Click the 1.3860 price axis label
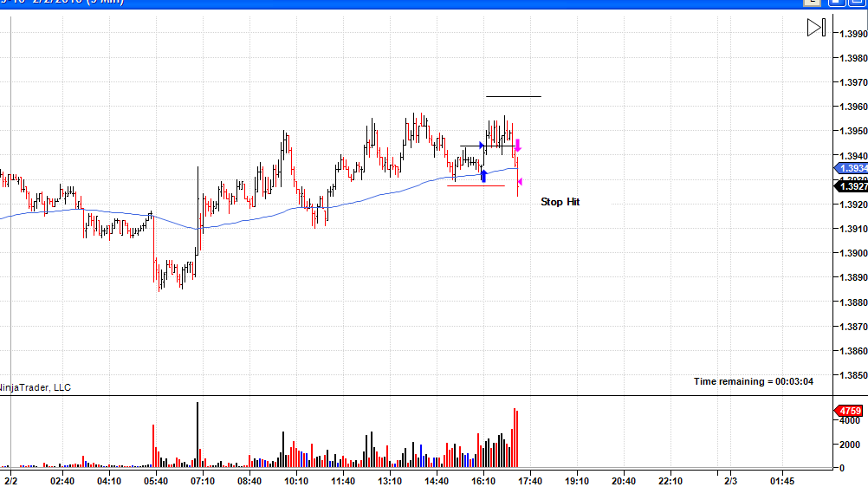Image resolution: width=868 pixels, height=487 pixels. (x=853, y=351)
